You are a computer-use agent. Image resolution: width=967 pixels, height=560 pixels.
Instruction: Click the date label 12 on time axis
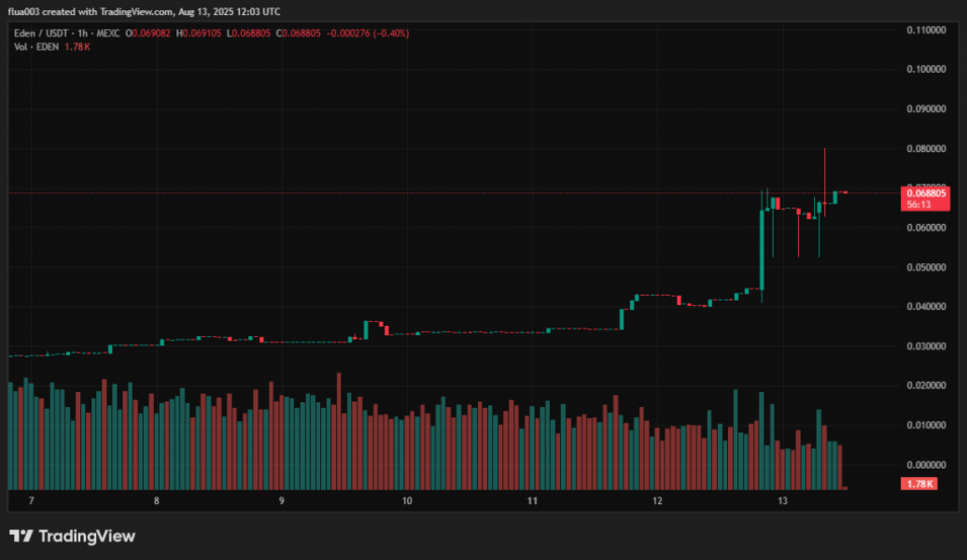click(x=657, y=501)
